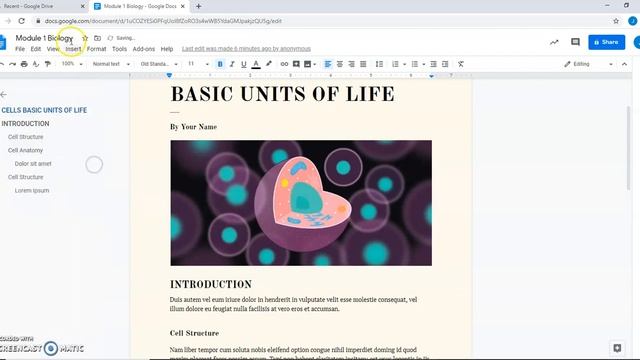This screenshot has width=640, height=360.
Task: Open the font size dropdown
Action: click(198, 64)
